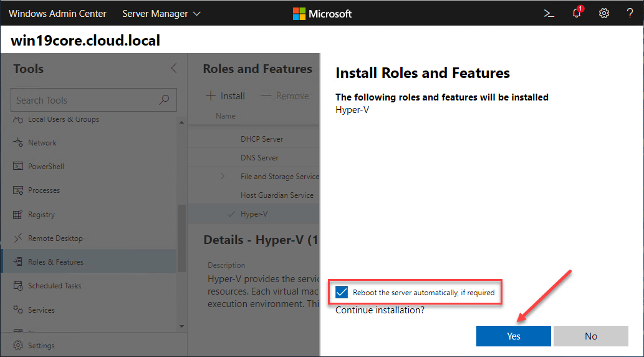This screenshot has width=644, height=357.
Task: Click Windows Admin Center title link
Action: tap(57, 14)
